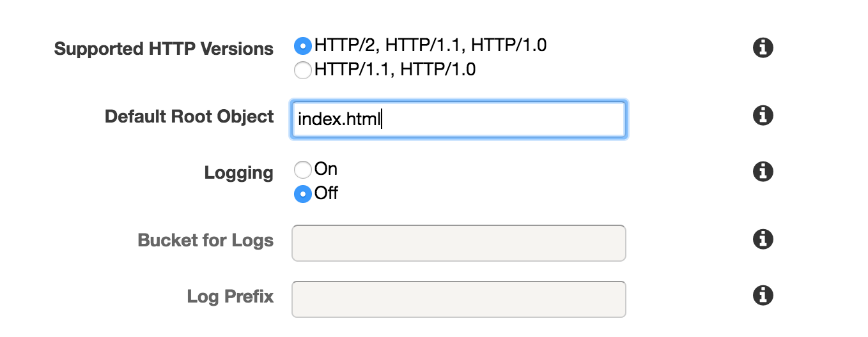Viewport: 868px width, 337px height.
Task: Click the bold "Logging" label
Action: point(239,173)
